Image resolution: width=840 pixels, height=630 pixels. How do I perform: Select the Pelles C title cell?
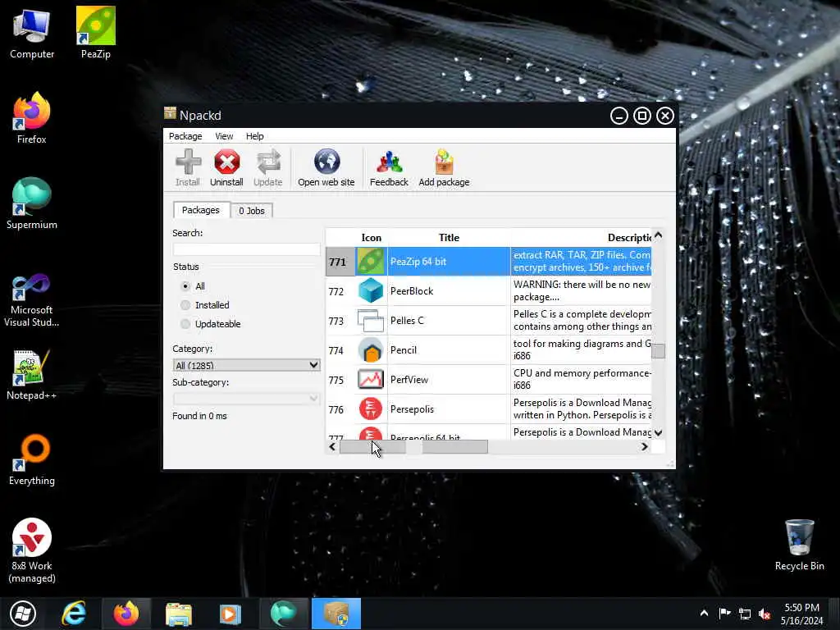tap(449, 321)
